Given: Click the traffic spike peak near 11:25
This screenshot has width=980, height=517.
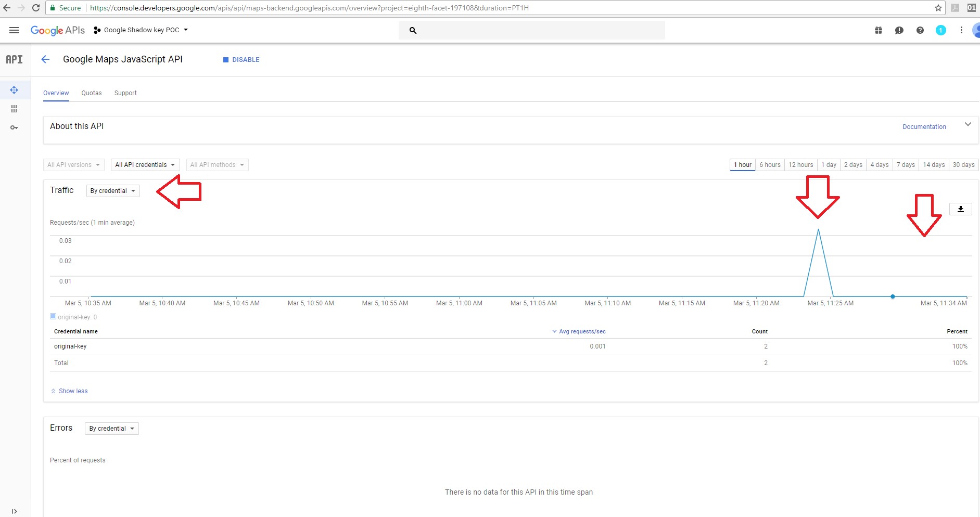Looking at the screenshot, I should click(x=819, y=229).
